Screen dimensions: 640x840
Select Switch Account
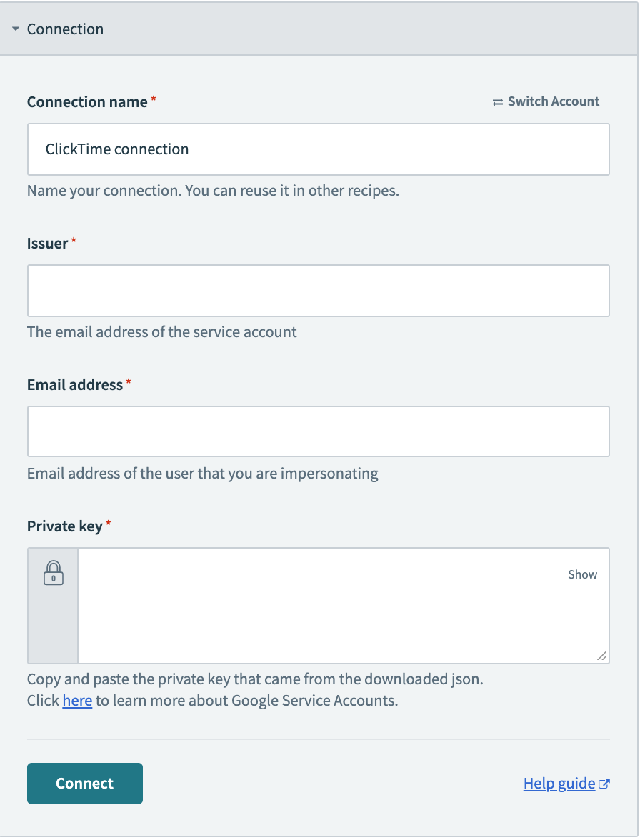coord(553,101)
